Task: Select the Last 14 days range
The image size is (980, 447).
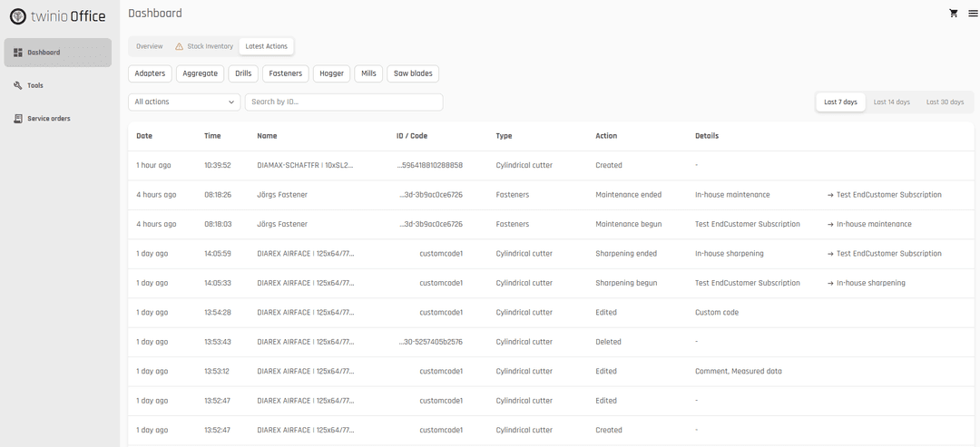Action: pyautogui.click(x=891, y=102)
